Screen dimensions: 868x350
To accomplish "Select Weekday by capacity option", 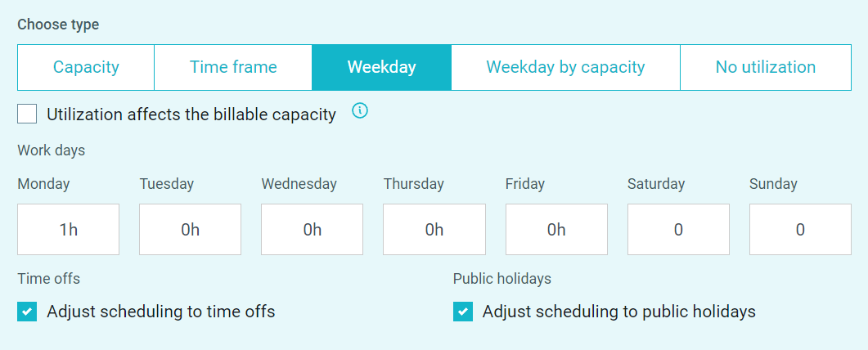I will [x=565, y=67].
